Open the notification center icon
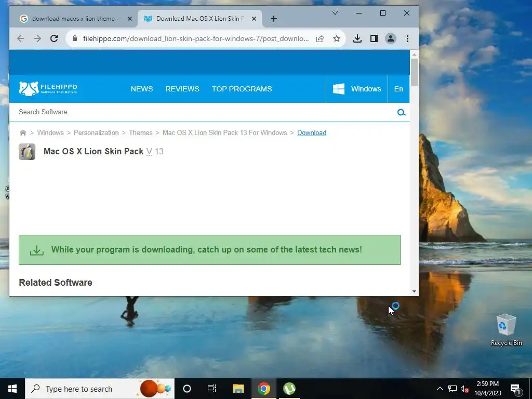This screenshot has width=532, height=399. tap(515, 389)
